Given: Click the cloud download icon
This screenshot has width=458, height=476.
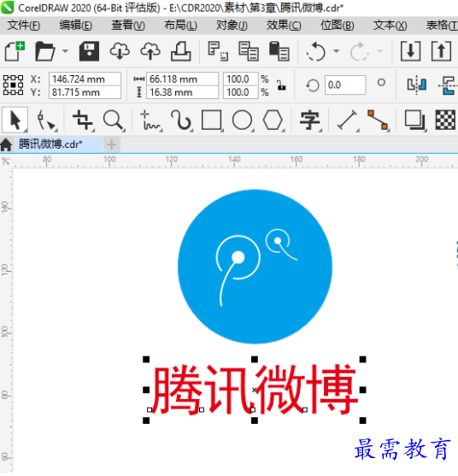Looking at the screenshot, I should point(120,51).
